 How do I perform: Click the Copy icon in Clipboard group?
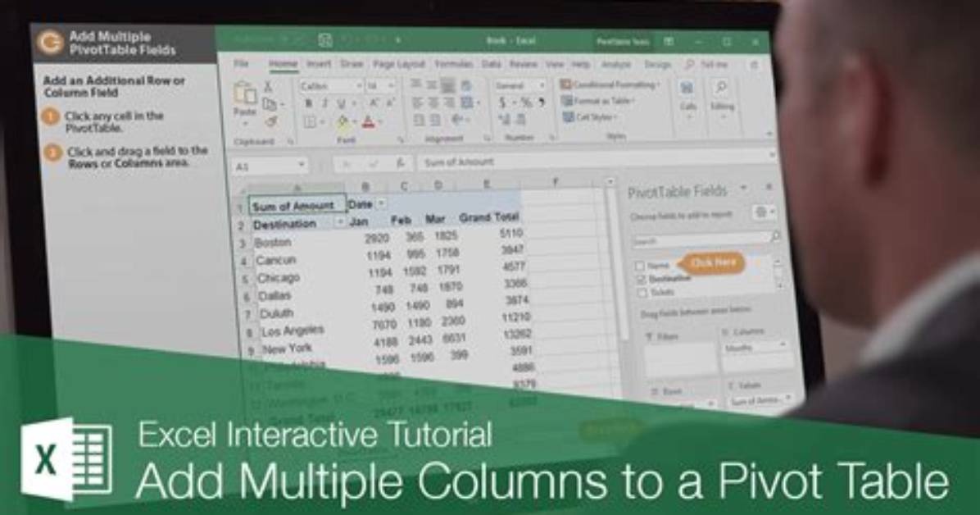click(270, 104)
